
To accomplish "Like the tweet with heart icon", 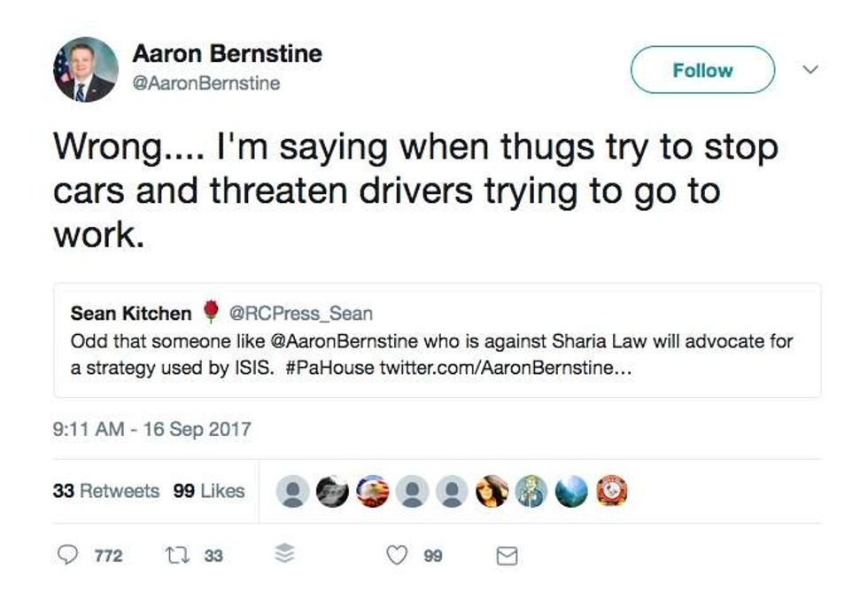I will tap(398, 556).
